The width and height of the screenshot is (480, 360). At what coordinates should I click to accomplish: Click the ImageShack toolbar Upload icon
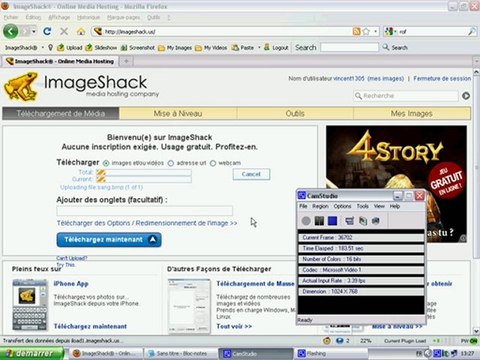(69, 48)
